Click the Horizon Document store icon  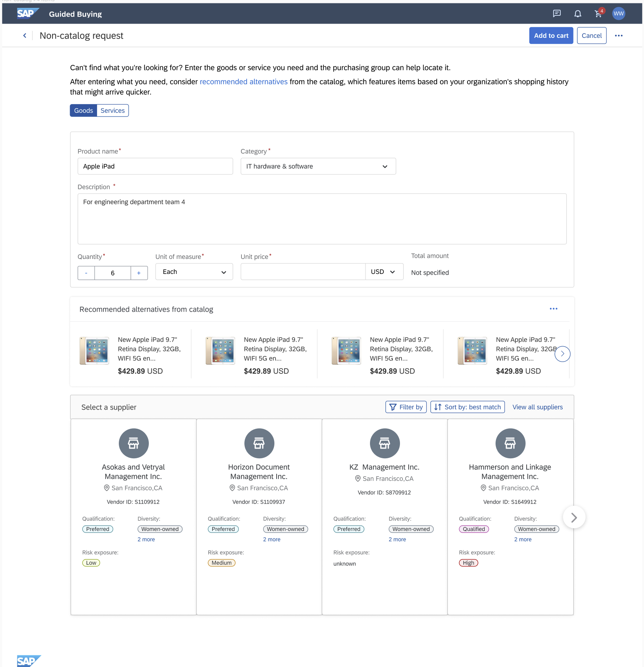point(259,443)
